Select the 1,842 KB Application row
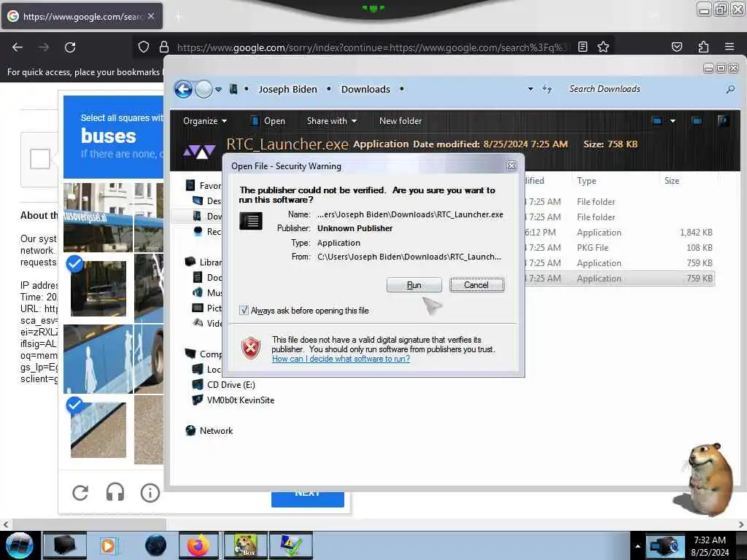 (x=619, y=233)
